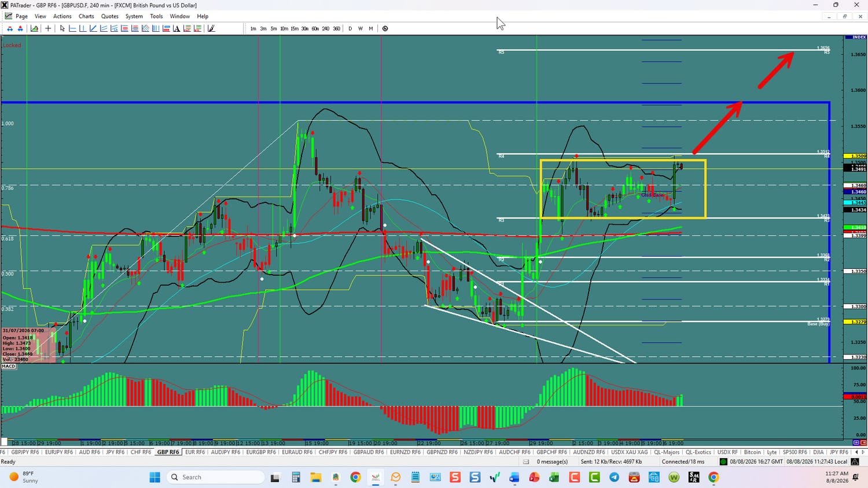Open the EURGBP RF6 tab

262,452
